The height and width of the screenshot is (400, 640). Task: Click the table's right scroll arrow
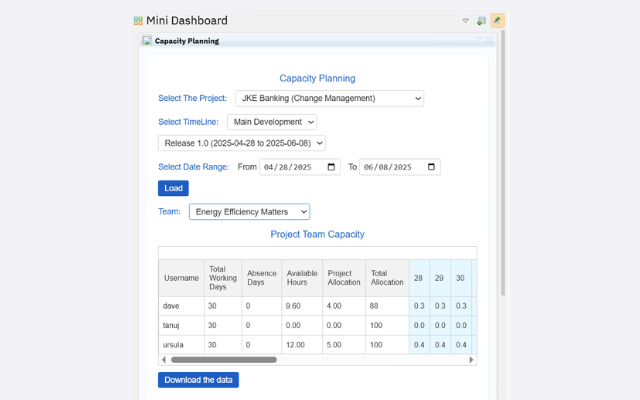click(471, 360)
